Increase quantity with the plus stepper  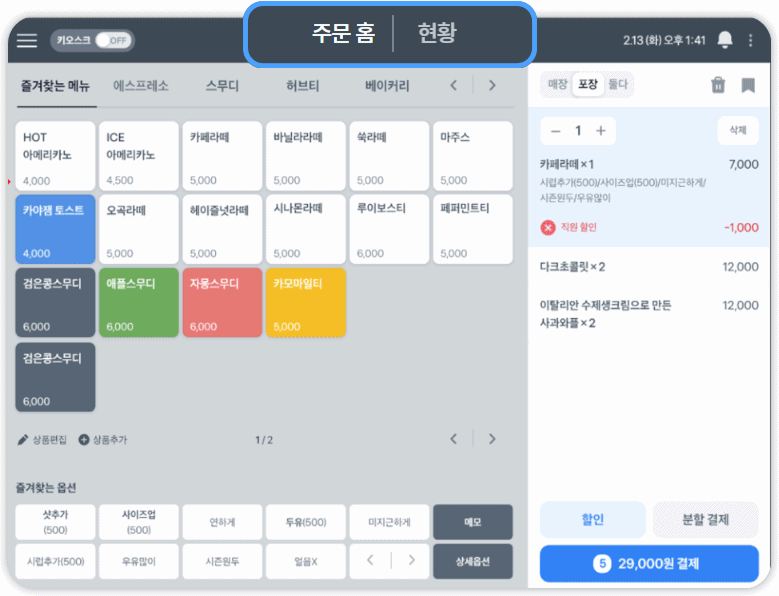pos(601,131)
